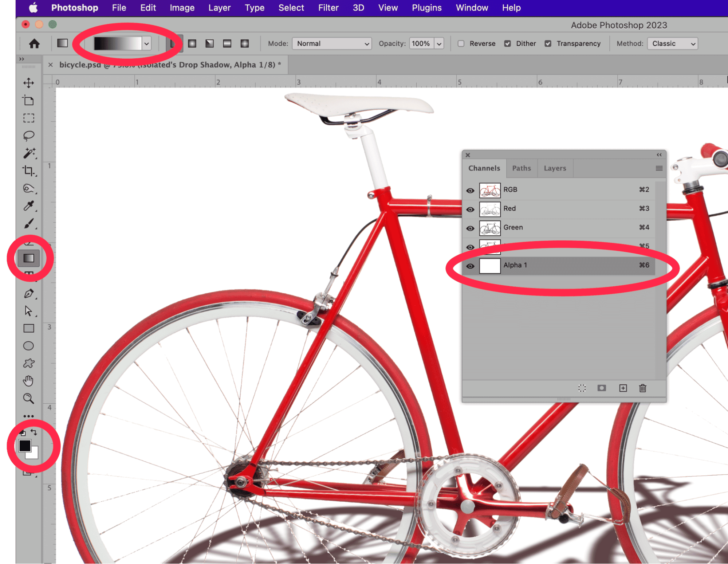Load channel as selection icon

582,388
